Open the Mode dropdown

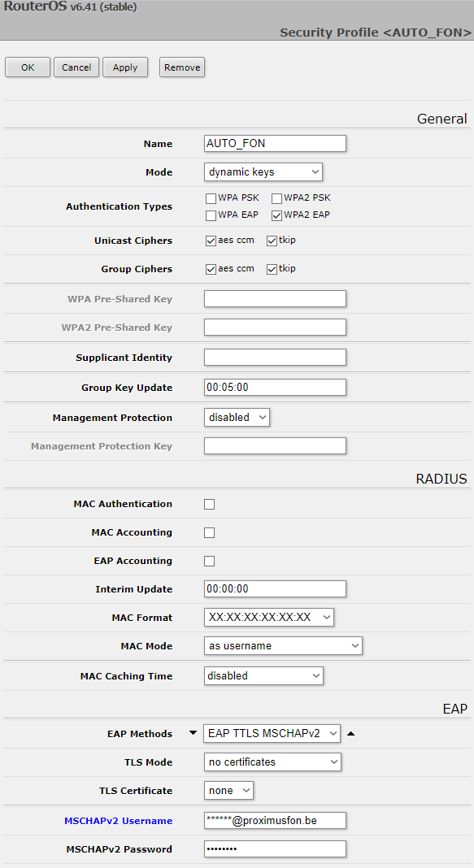point(263,171)
